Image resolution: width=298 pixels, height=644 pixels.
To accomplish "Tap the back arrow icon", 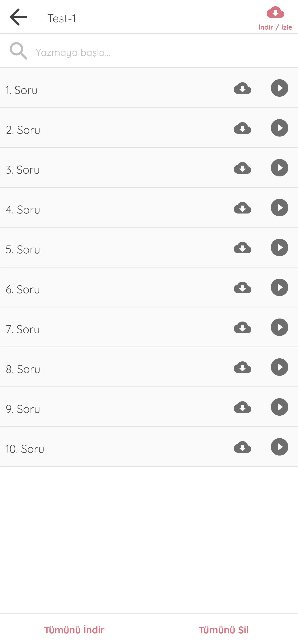I will [x=18, y=17].
